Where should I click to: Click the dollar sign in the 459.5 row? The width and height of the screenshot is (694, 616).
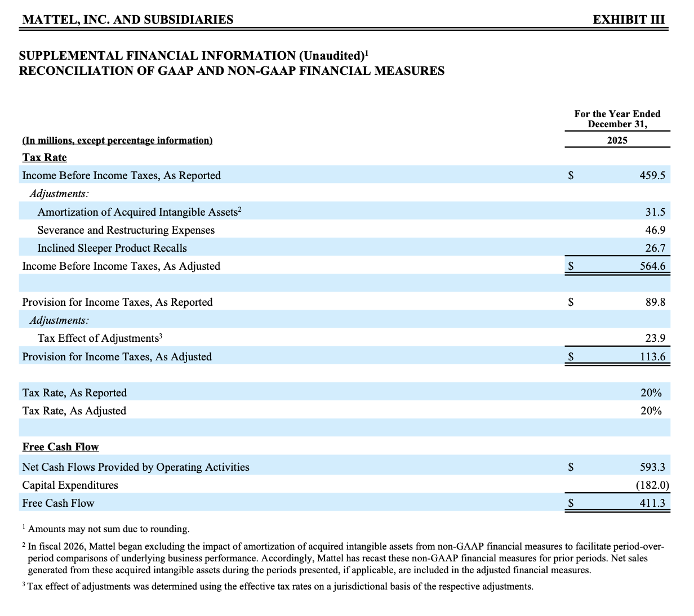571,176
